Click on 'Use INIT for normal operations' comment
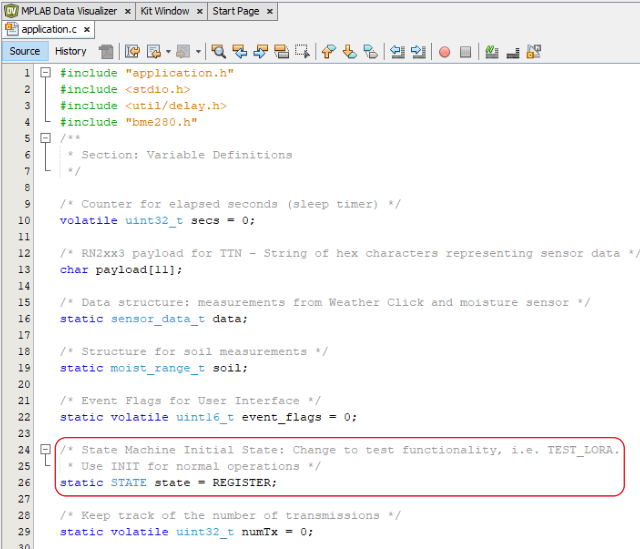 (190, 466)
